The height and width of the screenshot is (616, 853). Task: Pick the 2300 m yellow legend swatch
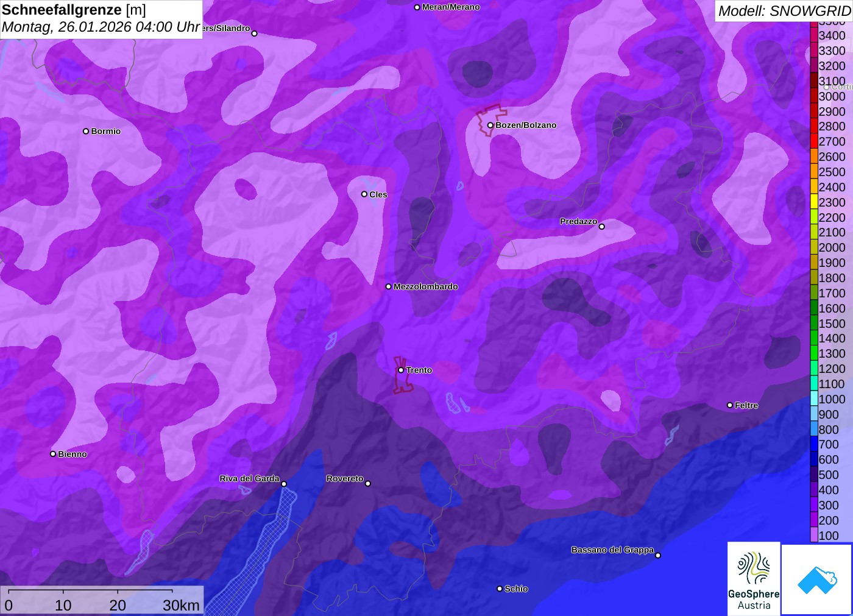(813, 202)
